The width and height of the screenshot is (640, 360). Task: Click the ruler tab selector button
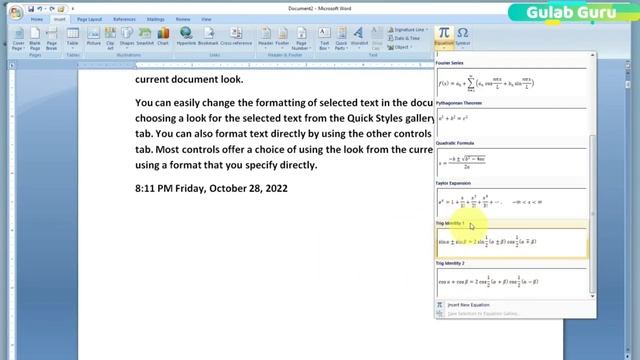click(x=12, y=65)
